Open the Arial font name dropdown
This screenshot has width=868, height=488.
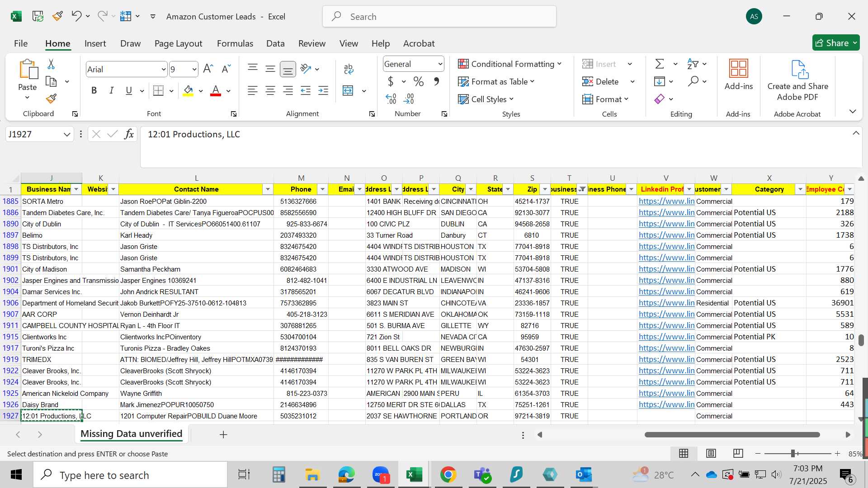click(164, 69)
